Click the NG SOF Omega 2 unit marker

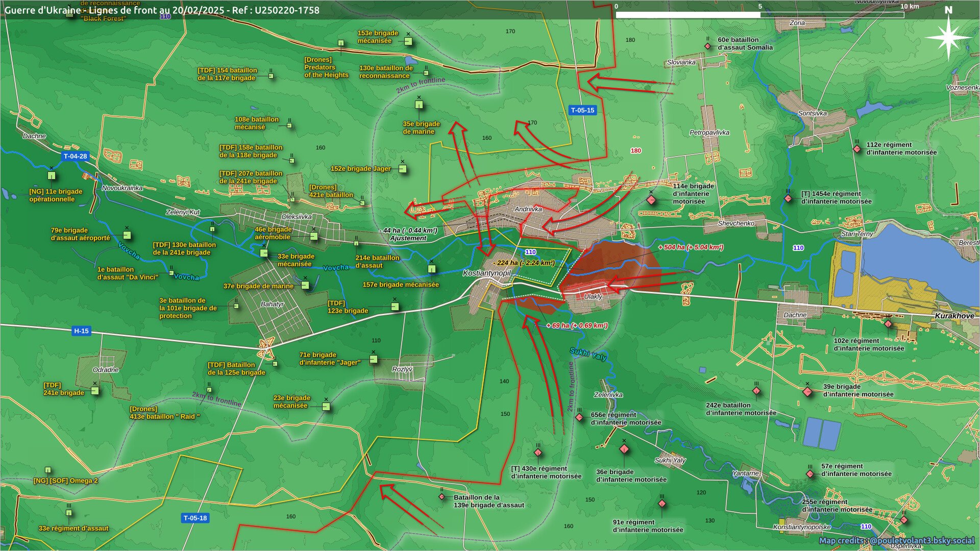coord(48,470)
